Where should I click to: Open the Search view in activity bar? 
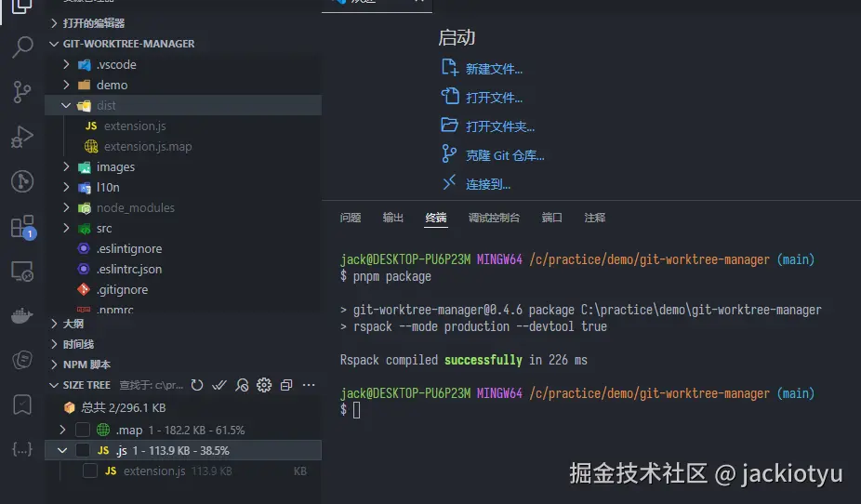(x=22, y=46)
